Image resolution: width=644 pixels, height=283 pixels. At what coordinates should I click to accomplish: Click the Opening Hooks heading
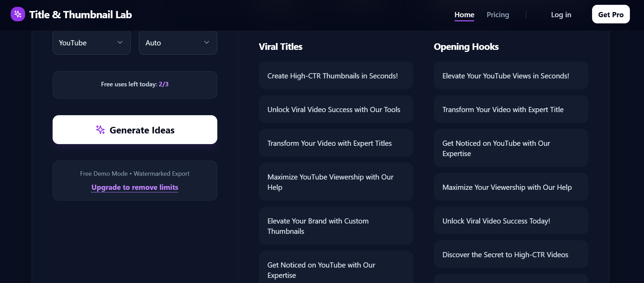click(x=466, y=47)
